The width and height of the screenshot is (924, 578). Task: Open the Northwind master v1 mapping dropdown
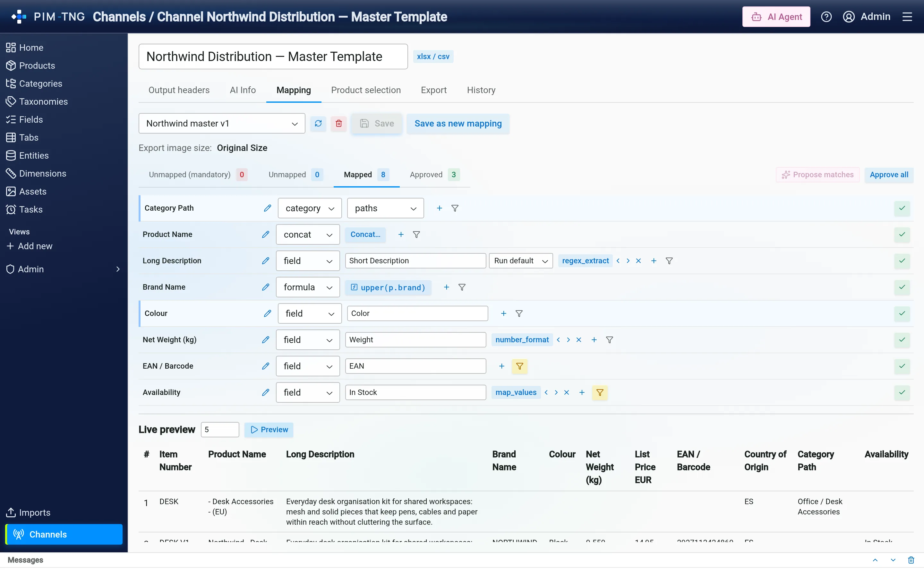222,124
